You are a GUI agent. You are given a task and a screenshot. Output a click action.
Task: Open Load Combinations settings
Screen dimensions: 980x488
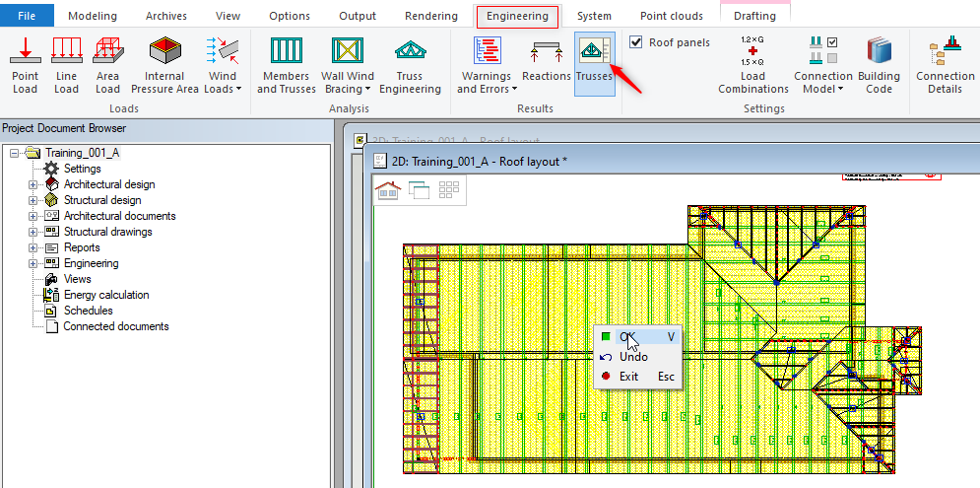(752, 65)
